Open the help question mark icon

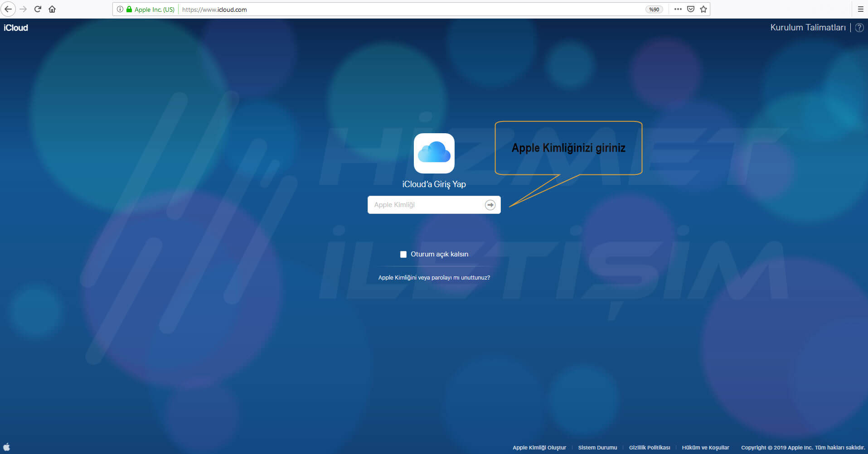pos(859,28)
